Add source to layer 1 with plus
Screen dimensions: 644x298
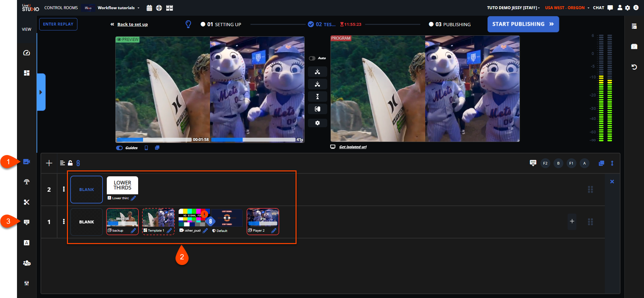[572, 221]
